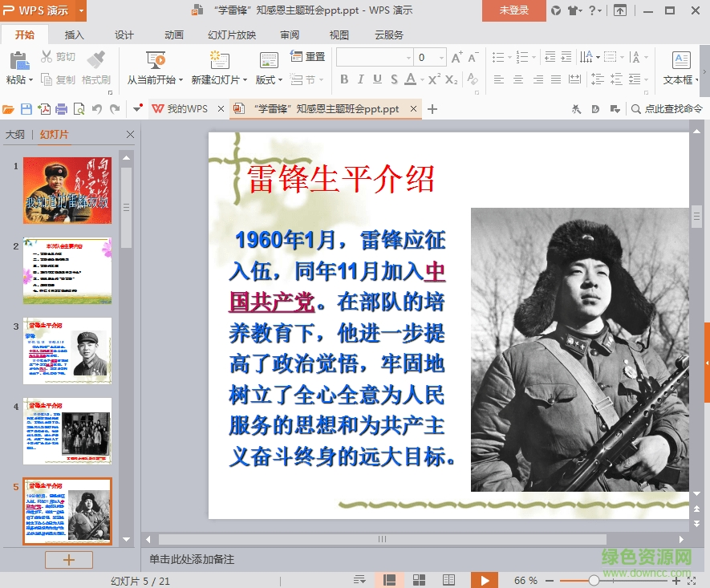Select slide 3 thumbnail in the panel

pyautogui.click(x=67, y=350)
